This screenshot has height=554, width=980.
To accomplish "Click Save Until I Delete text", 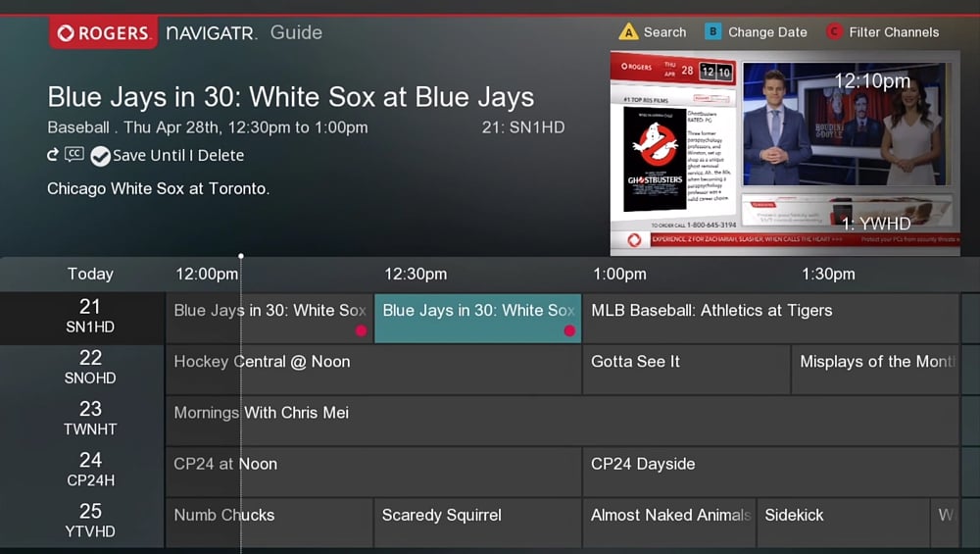I will (x=178, y=155).
